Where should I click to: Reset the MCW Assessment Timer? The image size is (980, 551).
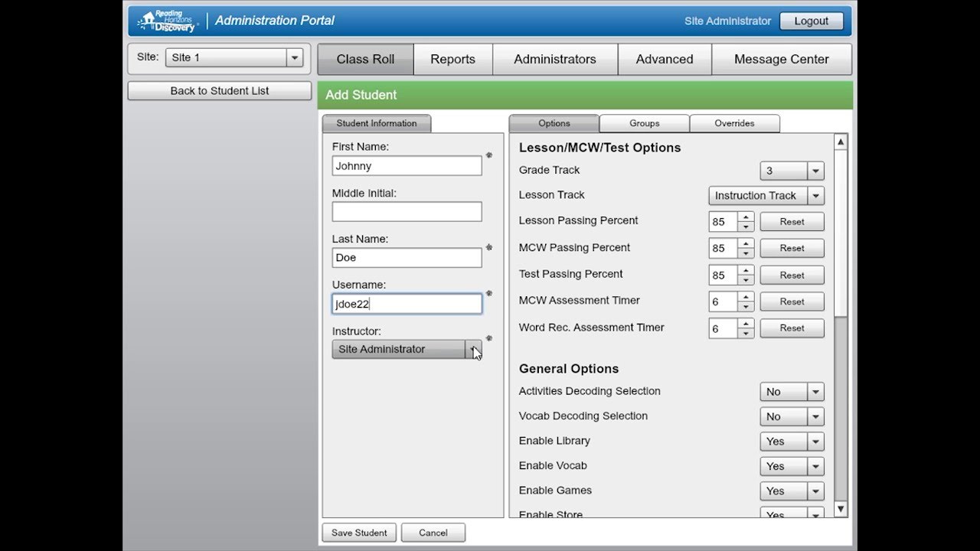pos(792,302)
